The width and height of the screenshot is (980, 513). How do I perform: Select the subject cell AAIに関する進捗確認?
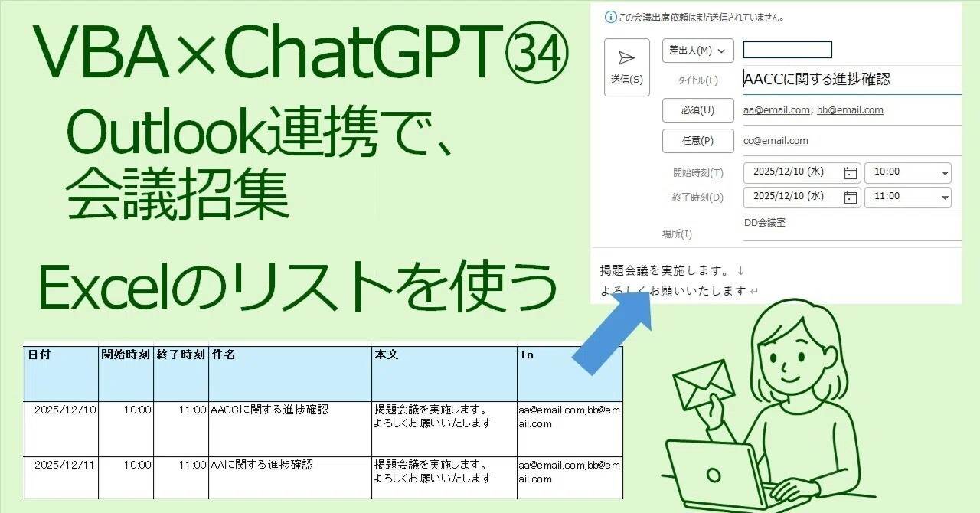click(x=290, y=478)
